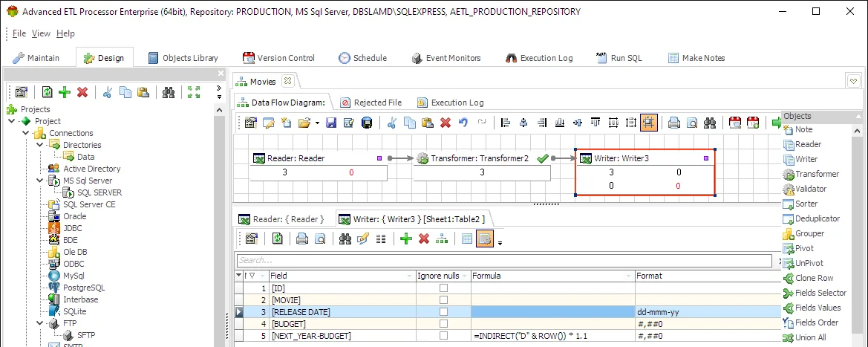Collapse the FTP tree node
The height and width of the screenshot is (347, 868).
[40, 323]
